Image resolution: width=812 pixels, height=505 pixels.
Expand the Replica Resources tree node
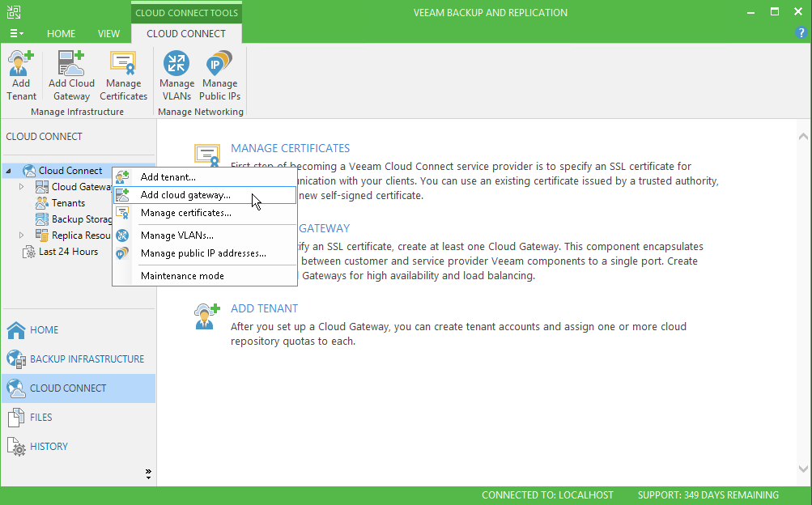pyautogui.click(x=21, y=235)
